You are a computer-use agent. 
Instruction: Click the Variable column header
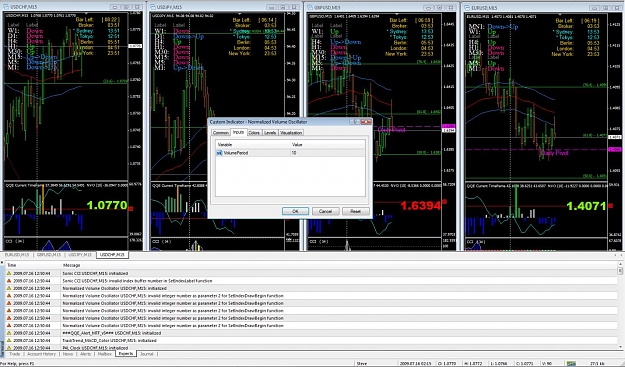pyautogui.click(x=253, y=145)
